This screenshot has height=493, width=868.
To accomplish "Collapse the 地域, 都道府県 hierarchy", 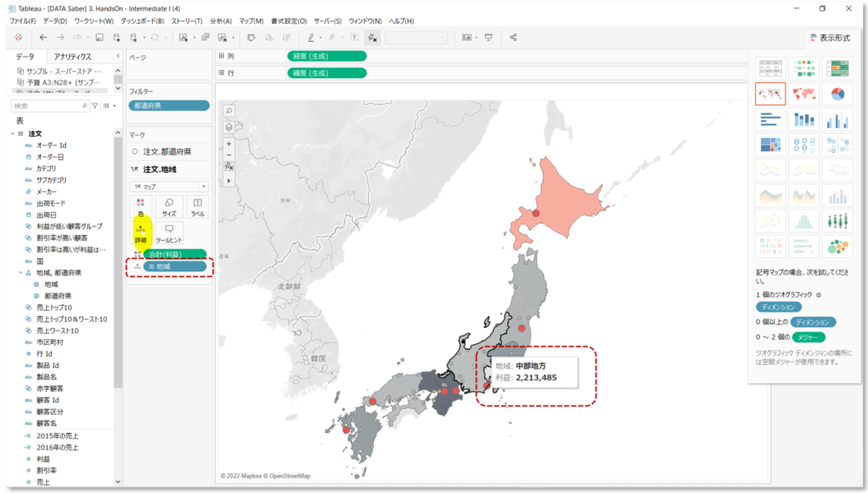I will coord(20,273).
